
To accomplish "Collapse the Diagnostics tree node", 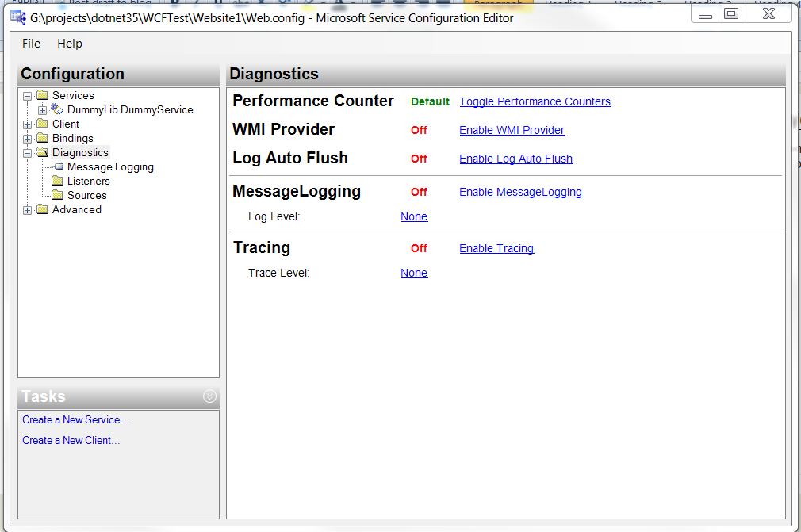I will click(28, 153).
